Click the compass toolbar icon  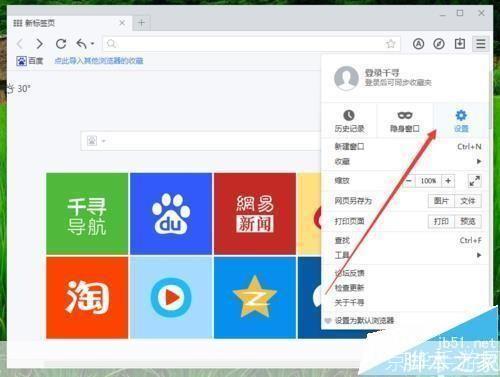point(439,44)
